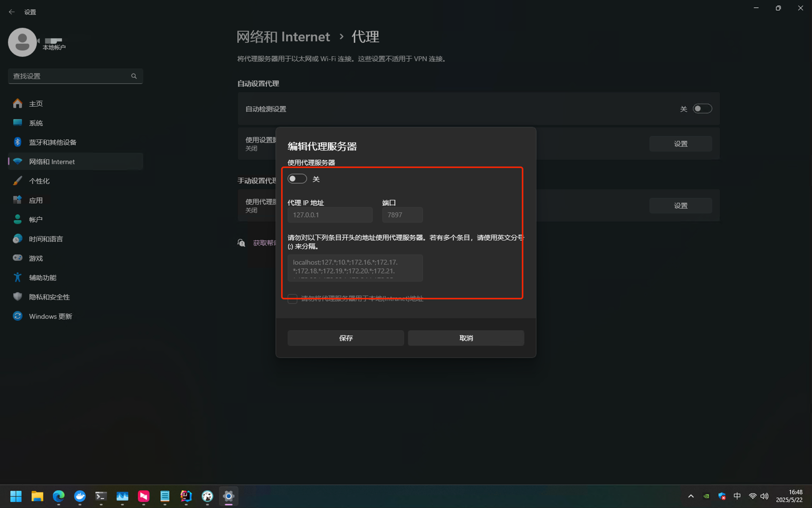The image size is (812, 508).
Task: Select 个性化 in the sidebar
Action: (39, 181)
